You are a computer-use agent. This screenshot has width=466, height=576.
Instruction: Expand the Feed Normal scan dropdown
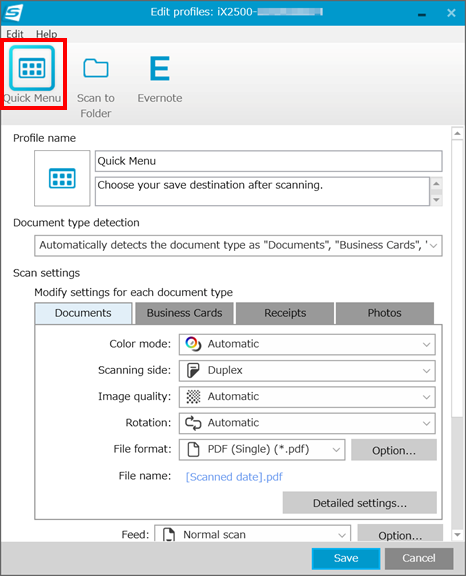click(x=252, y=534)
